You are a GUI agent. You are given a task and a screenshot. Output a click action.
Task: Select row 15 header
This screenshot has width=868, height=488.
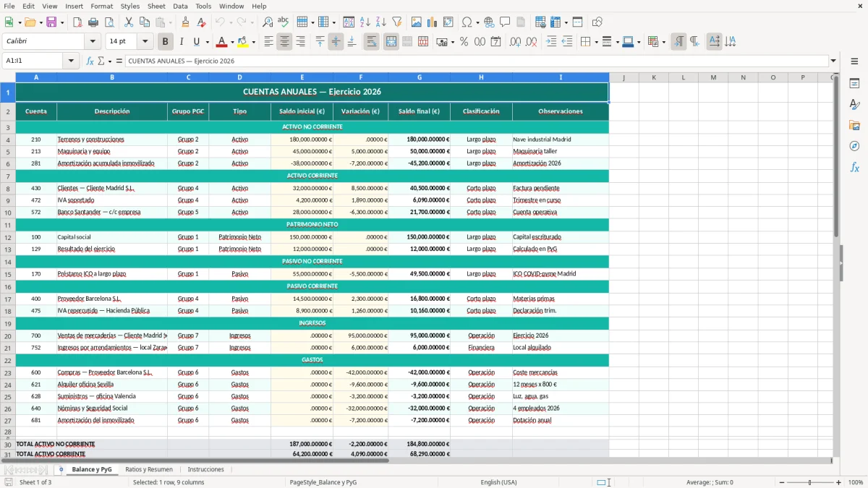(x=8, y=274)
